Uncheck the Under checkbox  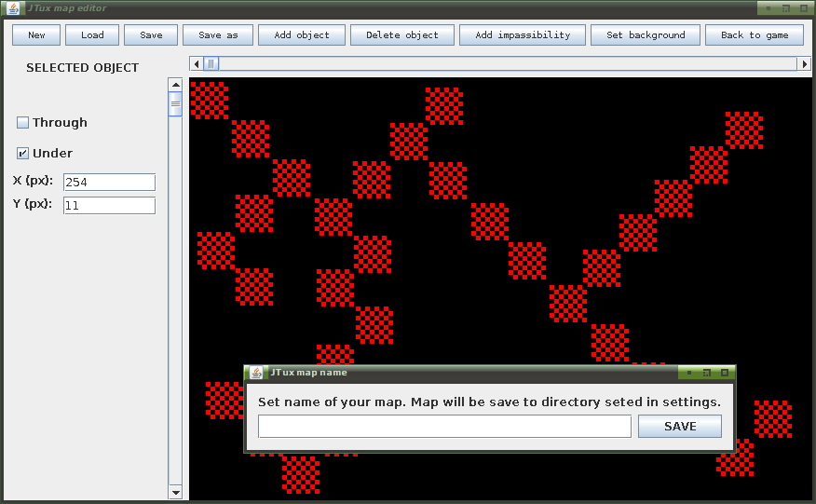[x=22, y=153]
